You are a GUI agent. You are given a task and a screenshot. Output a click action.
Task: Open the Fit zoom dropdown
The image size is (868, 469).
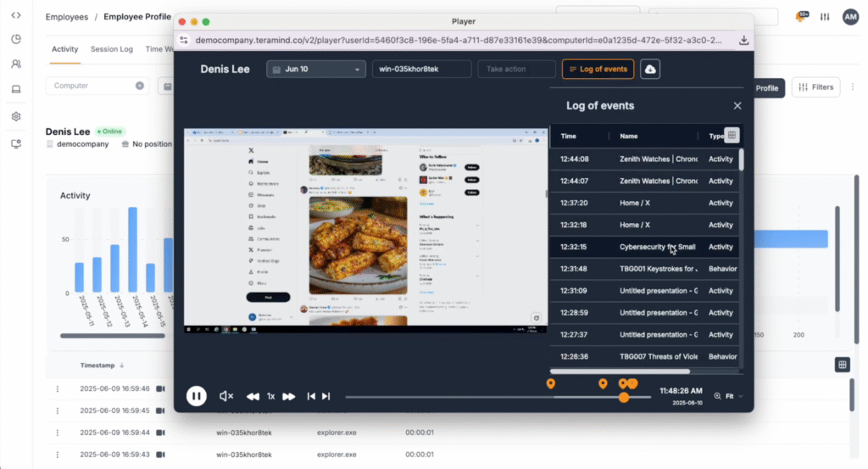click(x=729, y=396)
